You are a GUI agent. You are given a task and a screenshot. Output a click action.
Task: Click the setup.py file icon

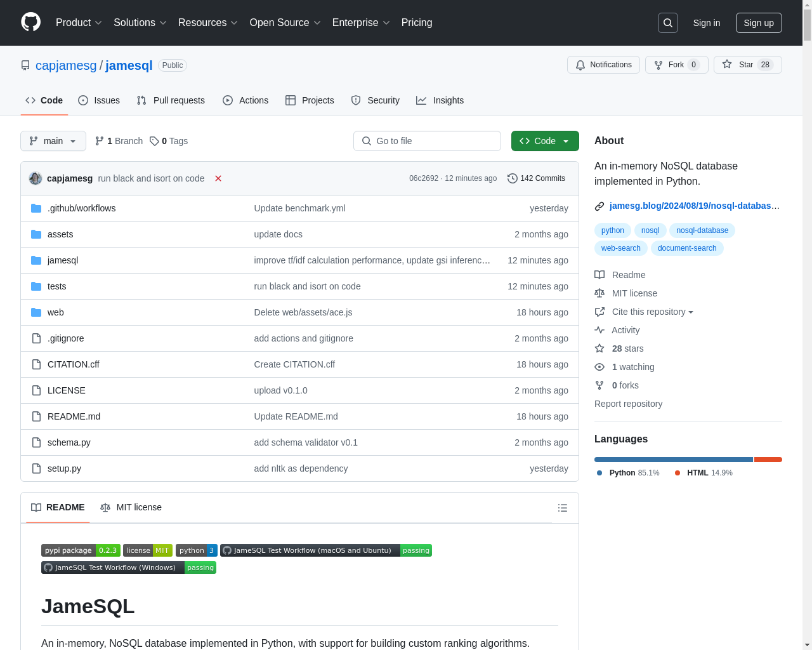36,468
